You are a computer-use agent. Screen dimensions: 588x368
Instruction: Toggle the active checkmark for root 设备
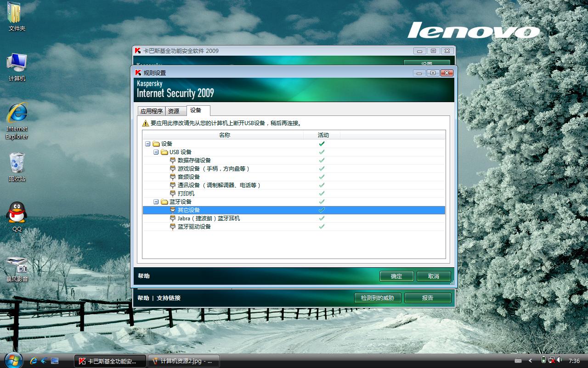coord(322,144)
